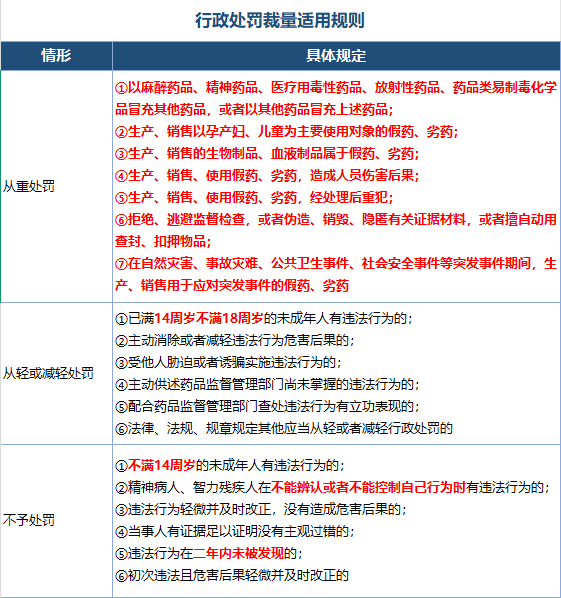Click the line 初次违法且危害后果轻微
The image size is (561, 598).
coord(232,575)
